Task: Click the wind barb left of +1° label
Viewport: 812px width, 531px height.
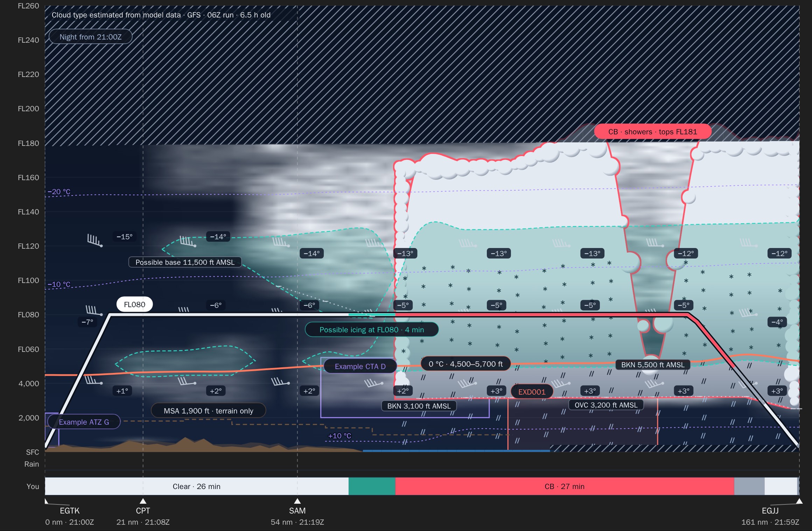Action: click(93, 380)
